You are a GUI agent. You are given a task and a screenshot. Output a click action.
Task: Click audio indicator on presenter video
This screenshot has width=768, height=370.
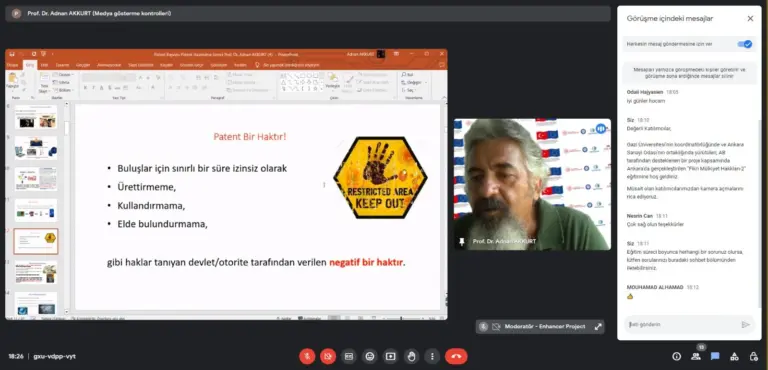click(600, 129)
